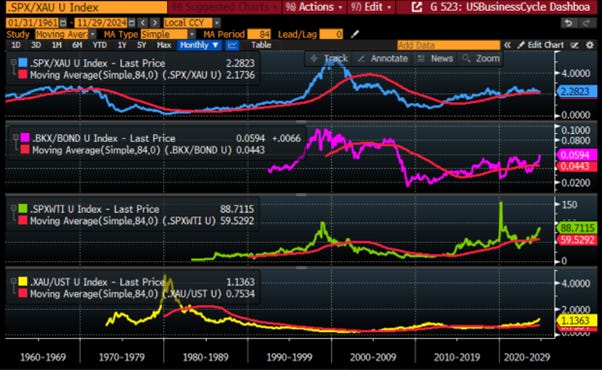Click green .SPXWTI U Index color swatch

coord(23,208)
